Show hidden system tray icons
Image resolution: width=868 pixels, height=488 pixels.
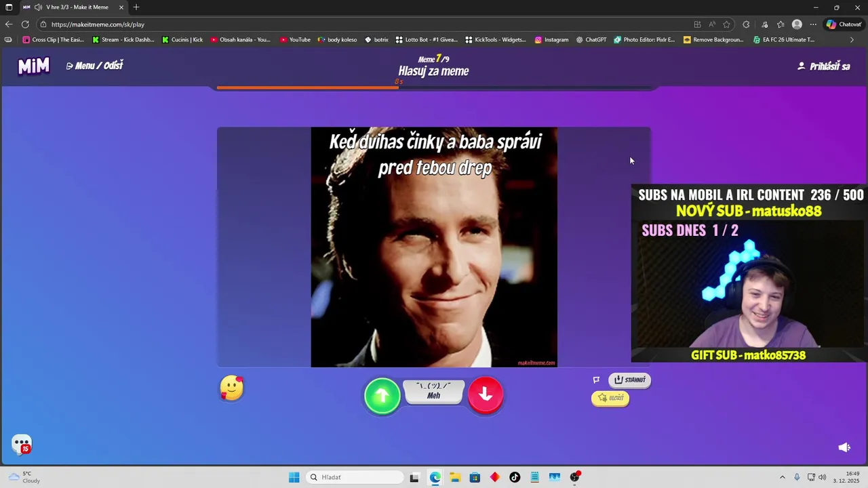tap(782, 477)
